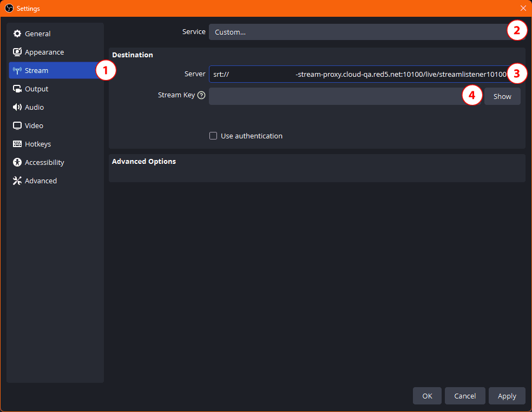Screen dimensions: 532x412
Task: Click the OBS logo in title bar
Action: [9, 8]
